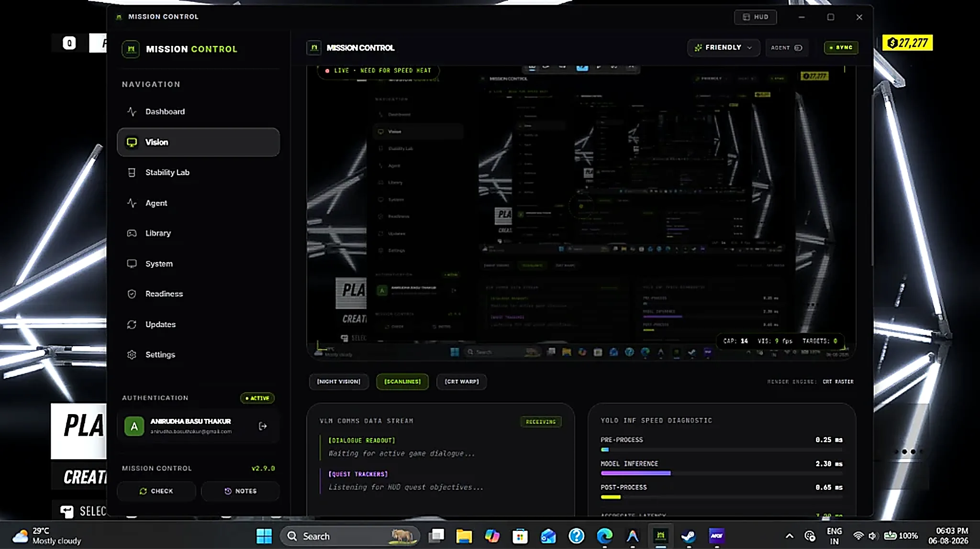Open the NOTES button
The width and height of the screenshot is (980, 549).
(x=240, y=491)
